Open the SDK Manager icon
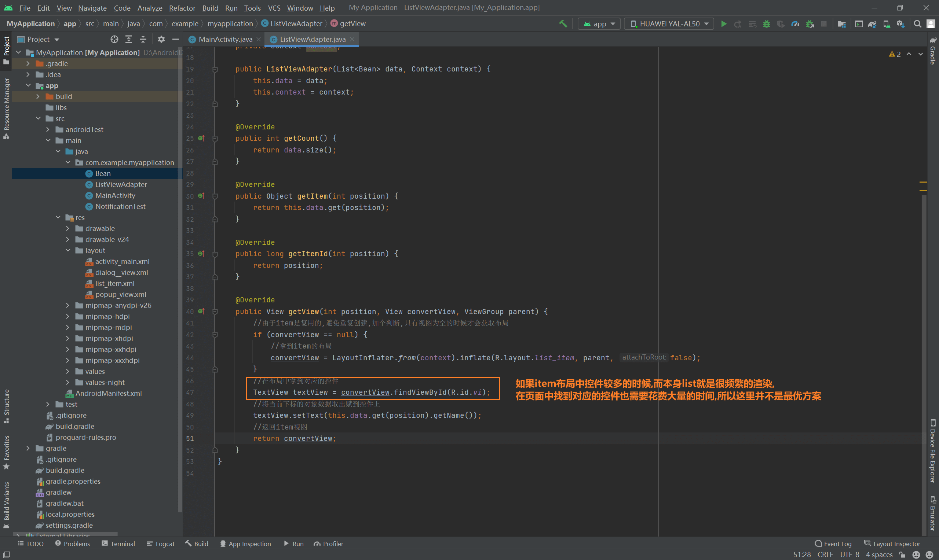939x560 pixels. (900, 24)
